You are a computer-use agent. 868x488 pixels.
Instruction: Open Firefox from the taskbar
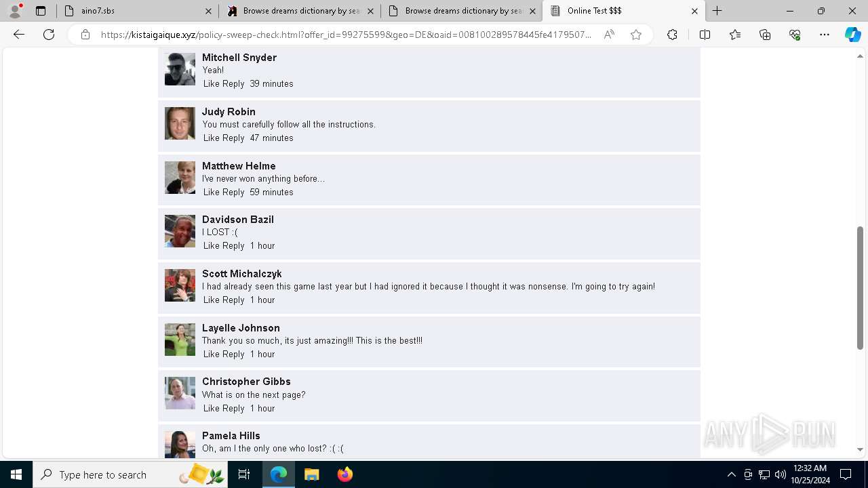(345, 474)
